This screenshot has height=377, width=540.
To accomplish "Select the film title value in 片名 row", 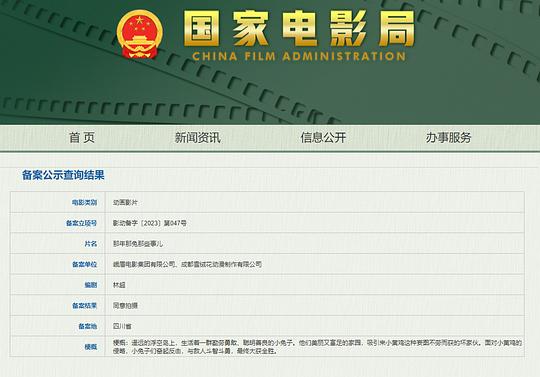I will point(137,244).
